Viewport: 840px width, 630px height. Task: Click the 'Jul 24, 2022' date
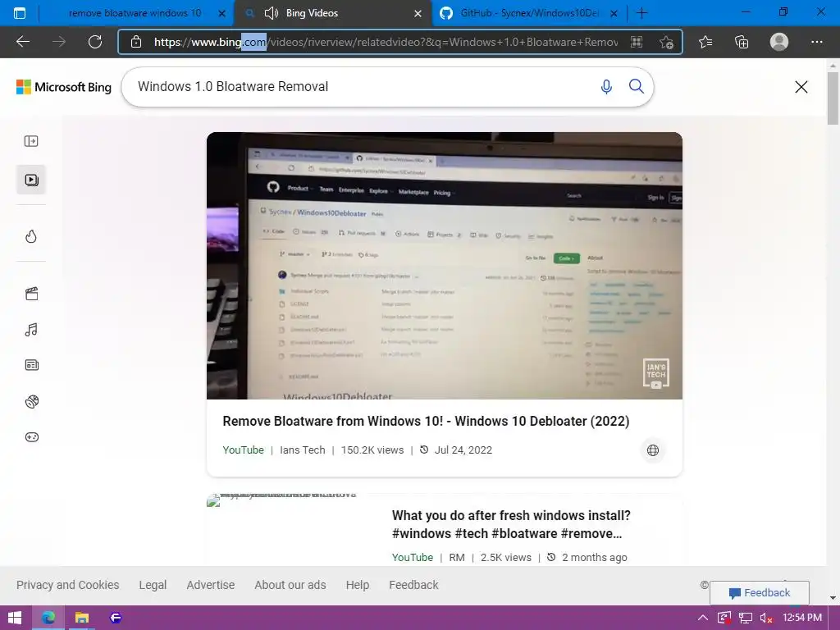463,450
